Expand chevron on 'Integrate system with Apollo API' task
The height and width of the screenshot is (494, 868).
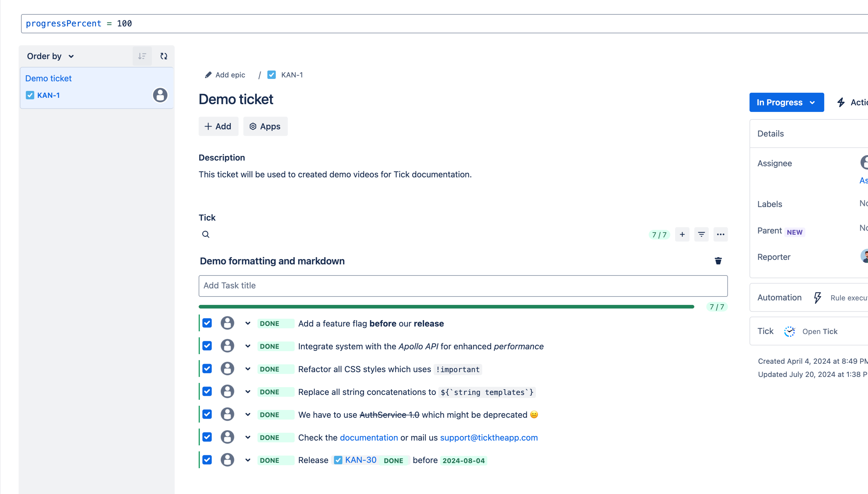coord(248,346)
